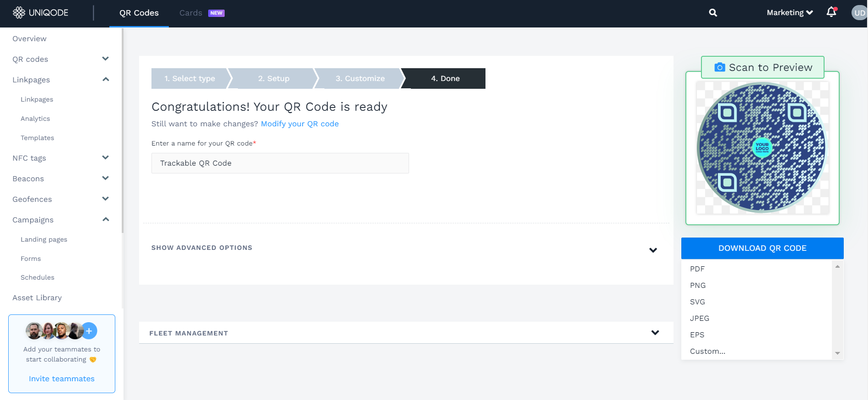The height and width of the screenshot is (400, 868).
Task: Open Analytics under Linkpages
Action: 35,119
